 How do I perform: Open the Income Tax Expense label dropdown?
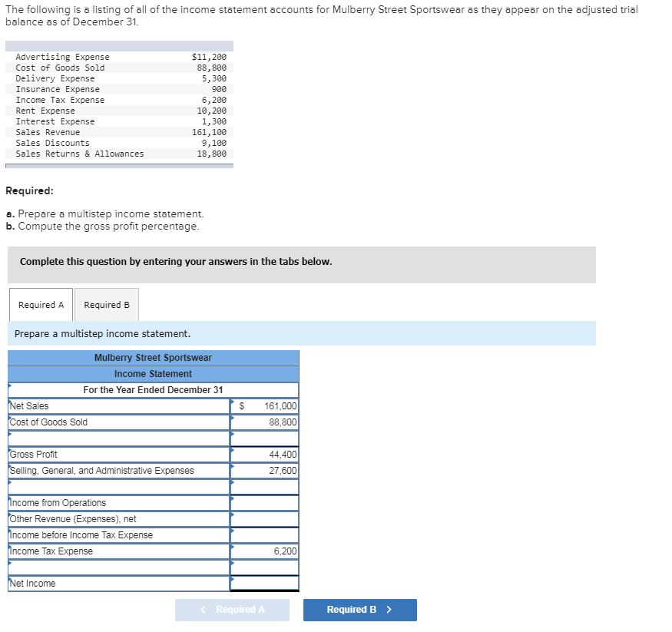(x=119, y=551)
